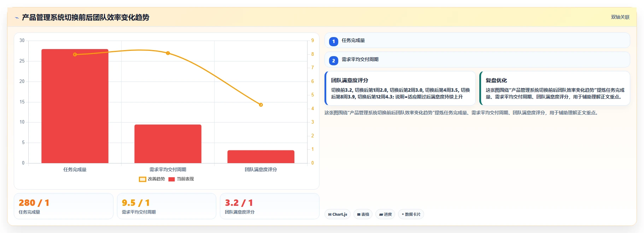The width and height of the screenshot is (644, 233).
Task: Click the trend line point above 需求平均交付周期
Action: pos(168,53)
